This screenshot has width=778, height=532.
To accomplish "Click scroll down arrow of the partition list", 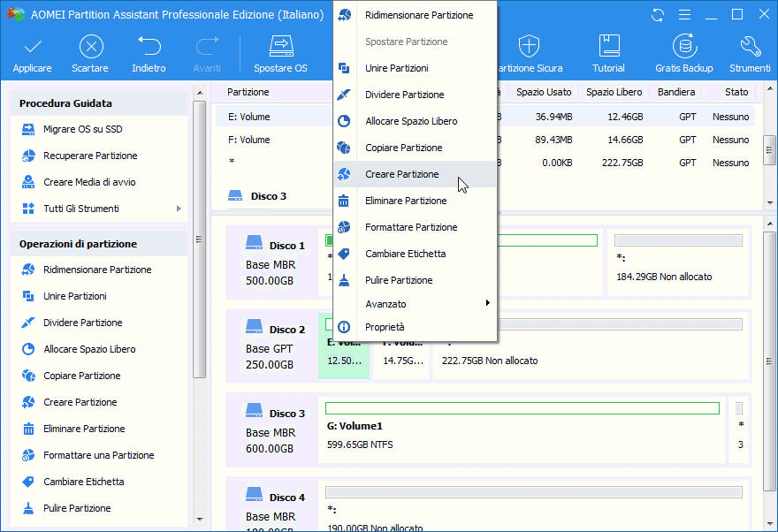I will 769,202.
